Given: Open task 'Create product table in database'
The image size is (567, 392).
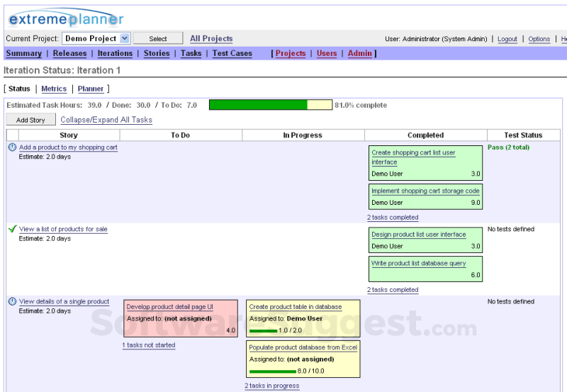Looking at the screenshot, I should coord(296,307).
